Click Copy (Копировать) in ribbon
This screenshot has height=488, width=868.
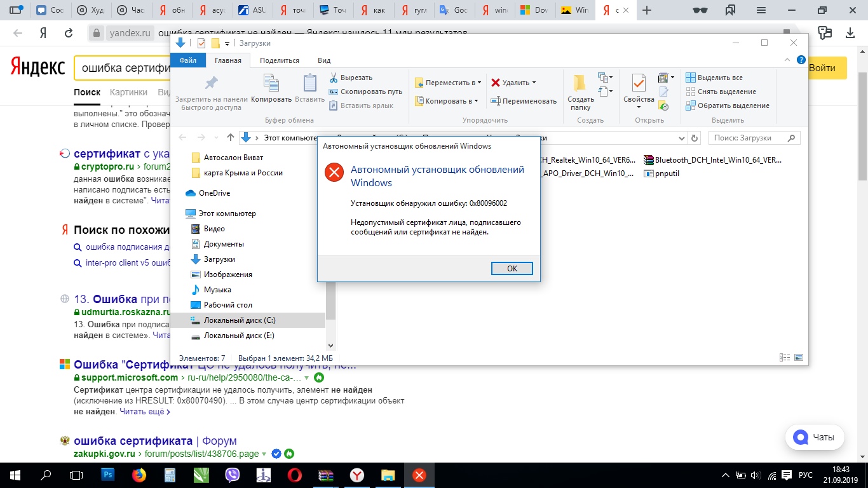coord(271,88)
